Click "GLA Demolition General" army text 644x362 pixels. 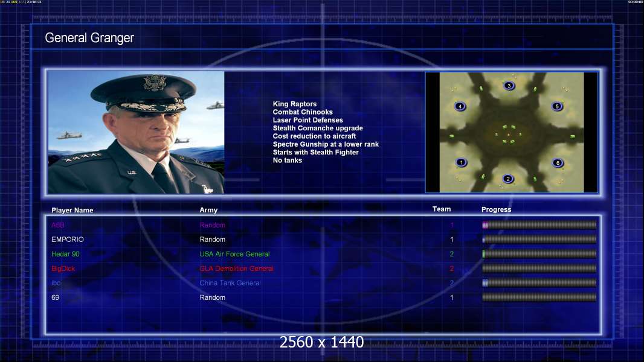237,268
